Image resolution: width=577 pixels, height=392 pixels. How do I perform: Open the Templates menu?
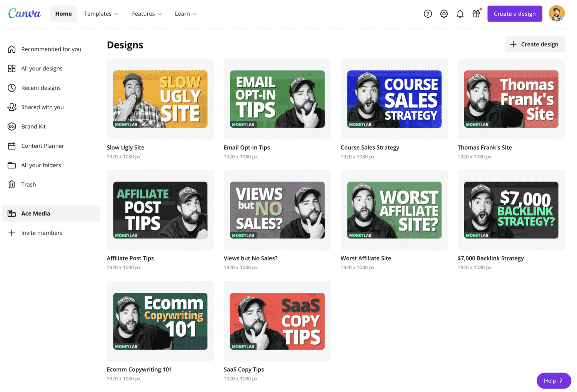click(102, 14)
